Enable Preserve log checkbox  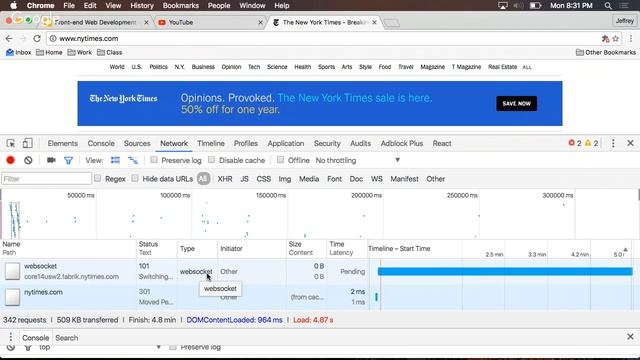pos(154,160)
